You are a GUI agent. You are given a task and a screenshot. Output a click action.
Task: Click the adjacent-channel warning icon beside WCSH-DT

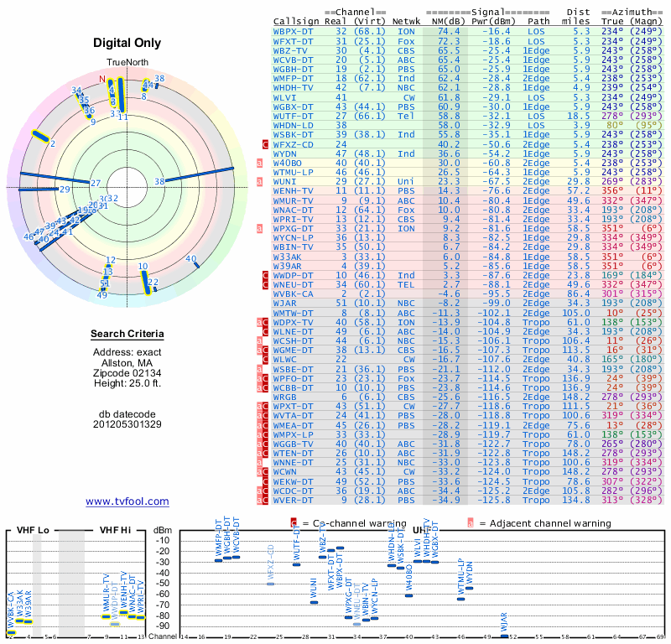pos(259,341)
